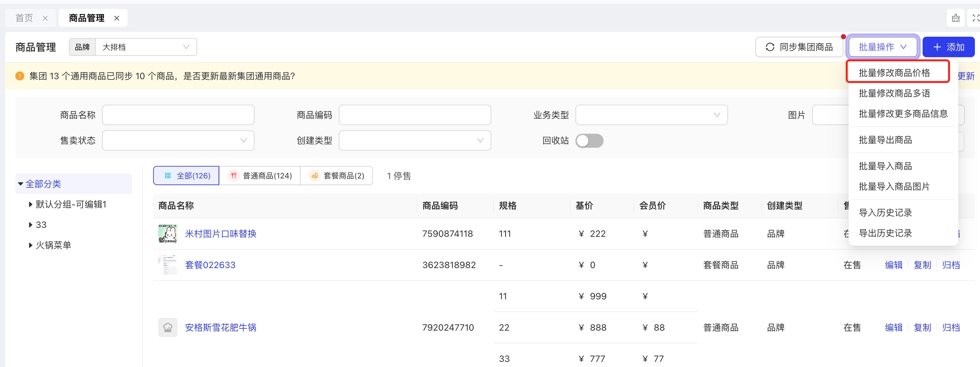The height and width of the screenshot is (367, 980).
Task: Click the orange warning icon in banner
Action: 20,76
